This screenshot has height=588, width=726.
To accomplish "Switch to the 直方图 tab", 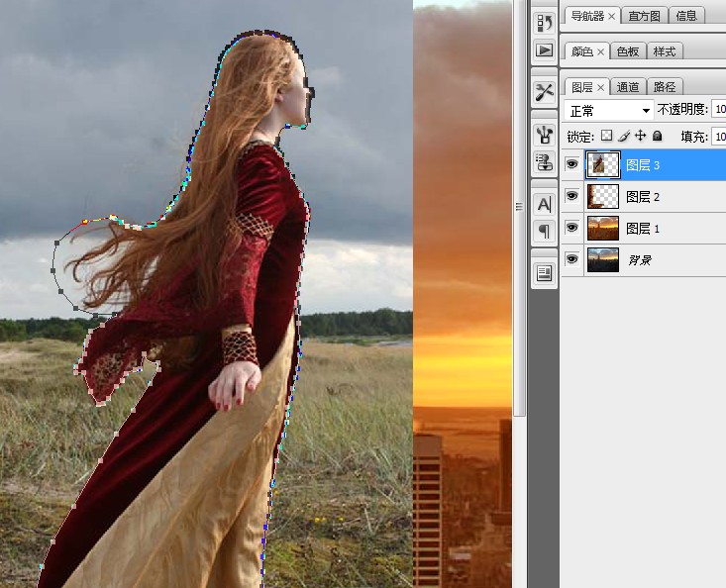I will coord(644,16).
